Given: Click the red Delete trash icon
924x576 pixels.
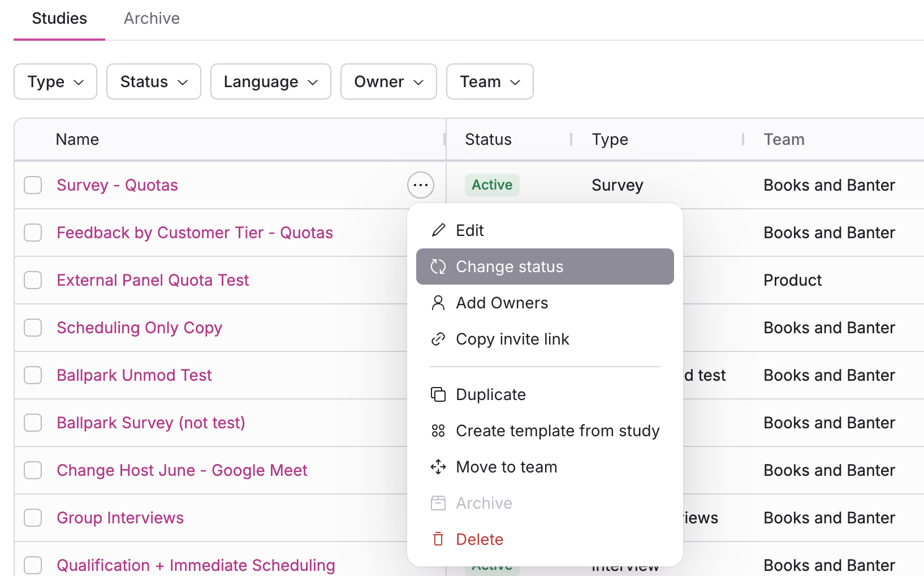Looking at the screenshot, I should coord(438,539).
